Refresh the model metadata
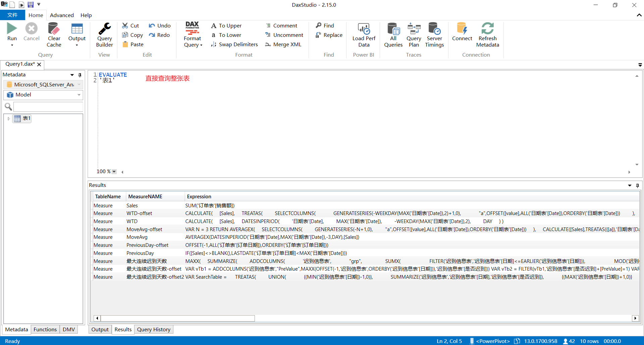The width and height of the screenshot is (644, 345). coord(488,35)
